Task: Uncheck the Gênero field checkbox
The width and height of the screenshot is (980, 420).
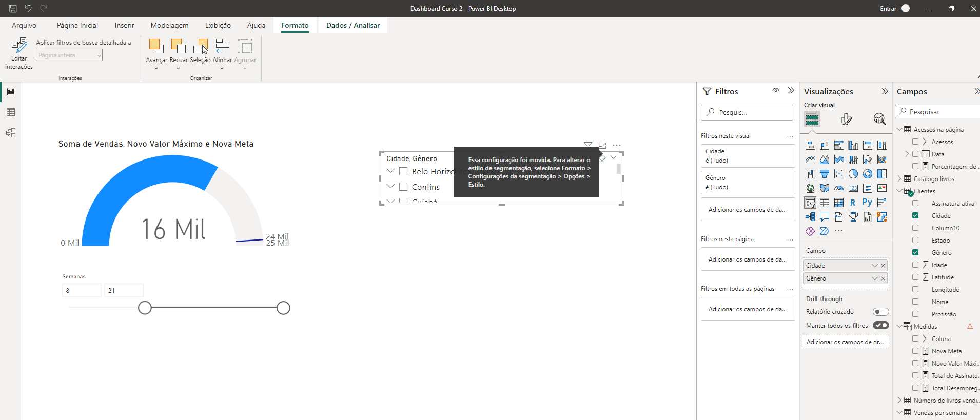Action: click(x=915, y=252)
